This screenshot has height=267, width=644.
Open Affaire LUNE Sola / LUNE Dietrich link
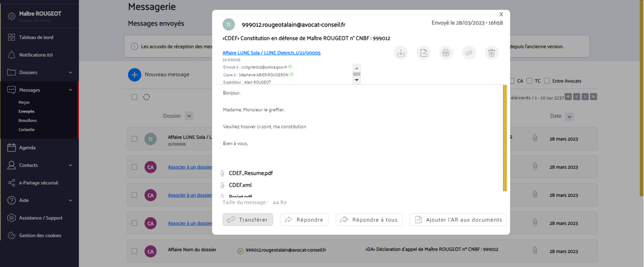[272, 53]
